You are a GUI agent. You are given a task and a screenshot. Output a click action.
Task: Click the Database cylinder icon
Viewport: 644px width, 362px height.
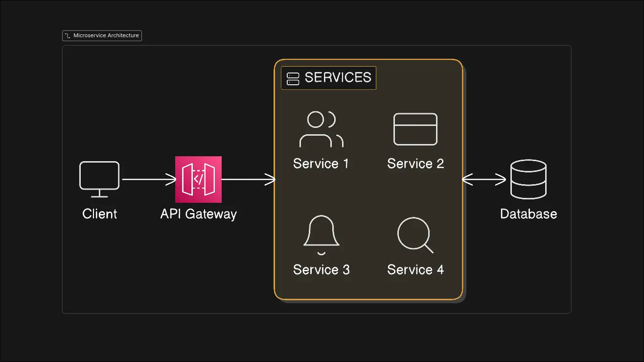click(528, 179)
